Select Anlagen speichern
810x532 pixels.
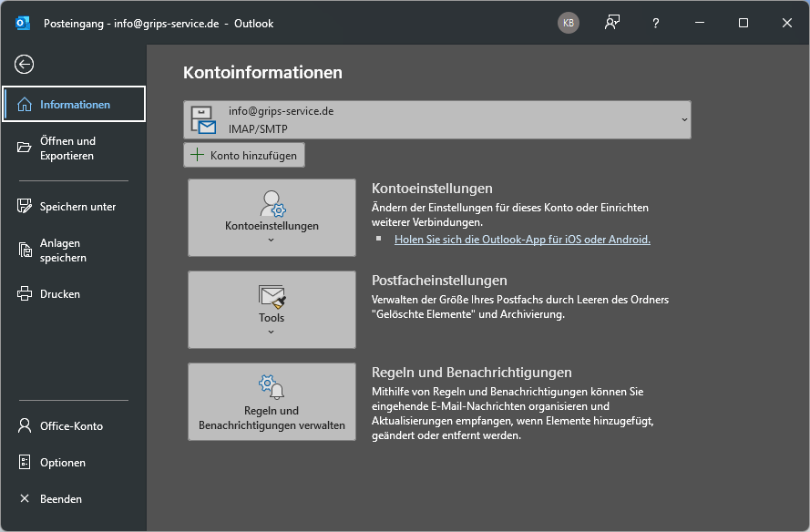click(x=74, y=251)
